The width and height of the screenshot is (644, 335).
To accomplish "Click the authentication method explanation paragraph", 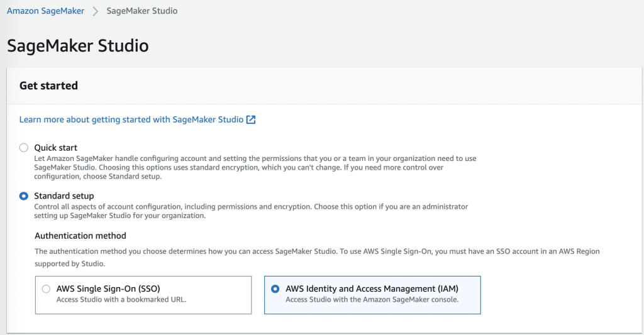I will click(x=317, y=258).
